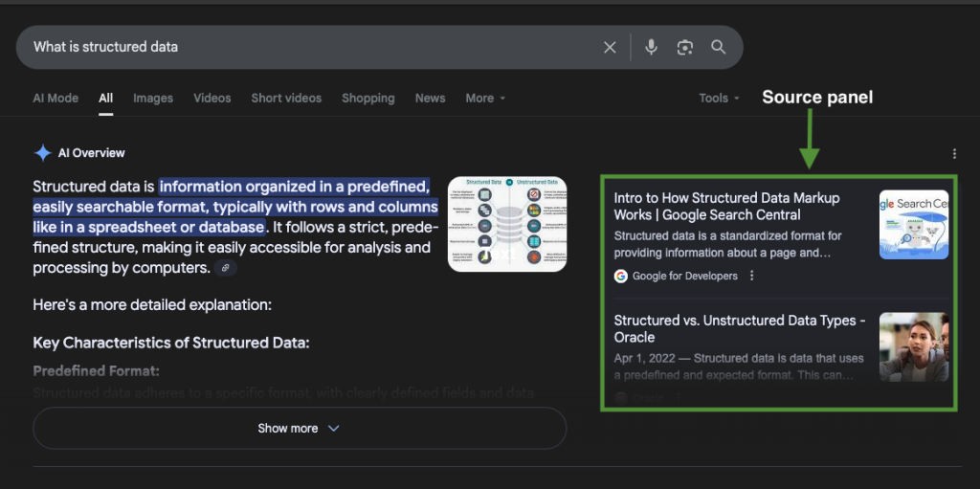Open Structured vs. Unstructured Data Types Oracle link
Screen dimensions: 980x489
[739, 328]
